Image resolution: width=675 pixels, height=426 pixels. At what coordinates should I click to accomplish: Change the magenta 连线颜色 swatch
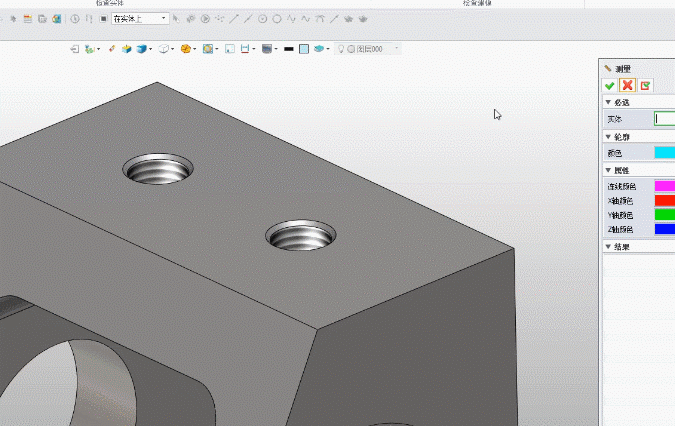pos(664,186)
